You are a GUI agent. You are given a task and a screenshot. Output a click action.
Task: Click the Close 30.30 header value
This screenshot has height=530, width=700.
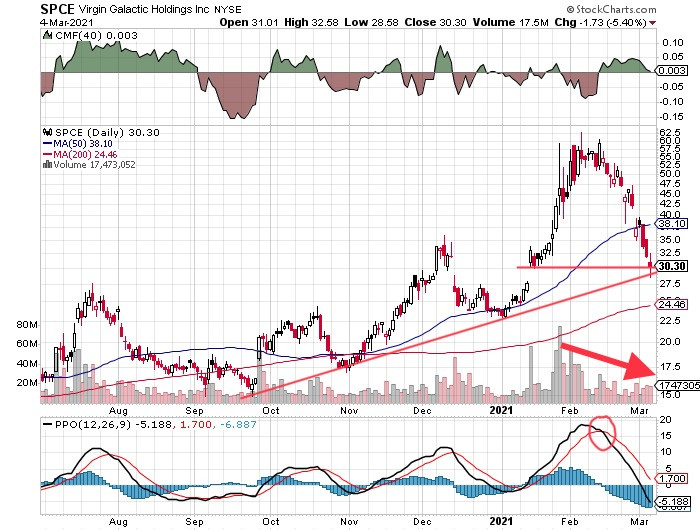(435, 22)
